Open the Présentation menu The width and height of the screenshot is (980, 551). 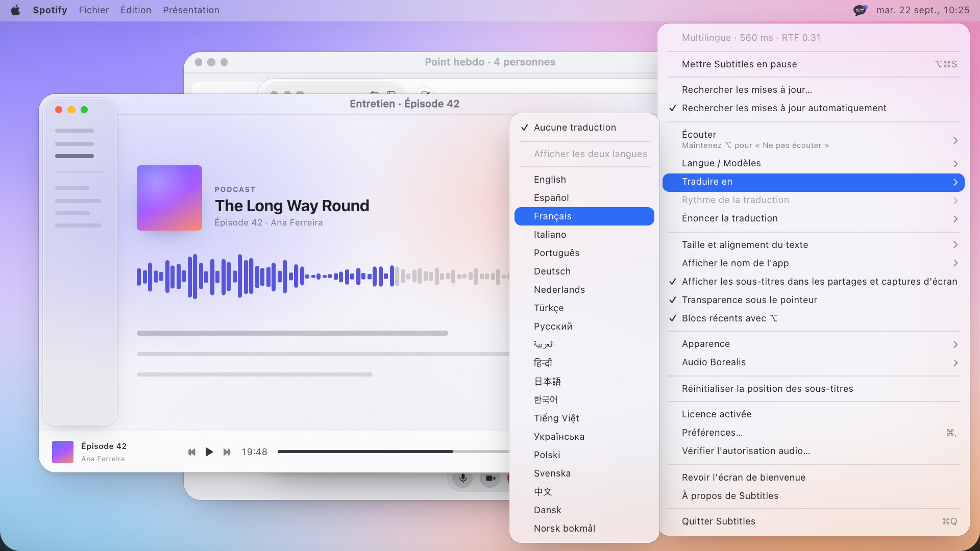pyautogui.click(x=191, y=10)
